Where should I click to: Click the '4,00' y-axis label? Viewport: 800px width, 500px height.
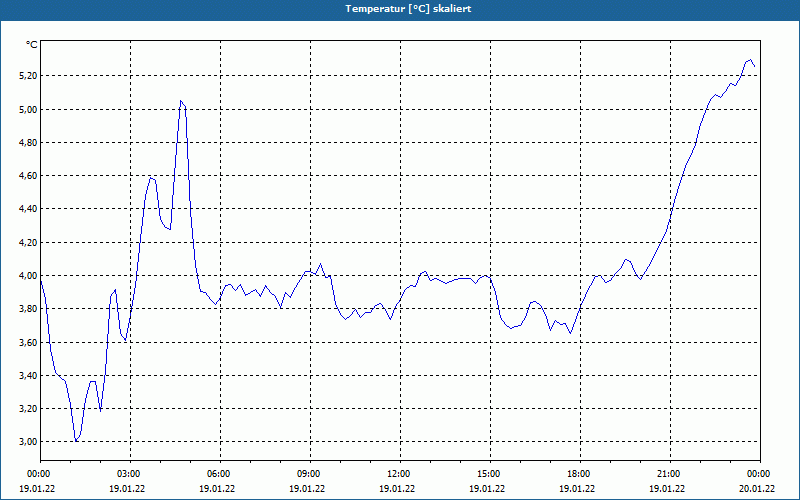coord(29,276)
